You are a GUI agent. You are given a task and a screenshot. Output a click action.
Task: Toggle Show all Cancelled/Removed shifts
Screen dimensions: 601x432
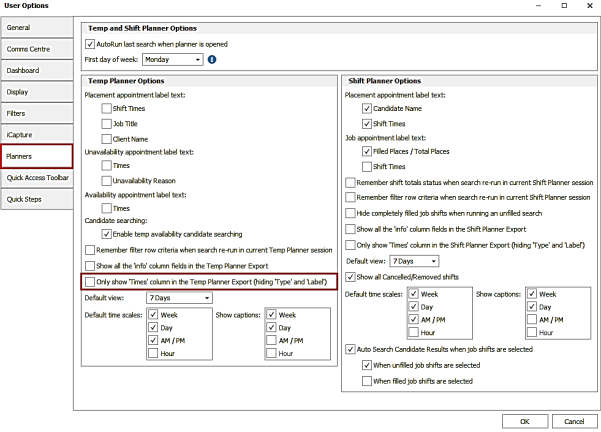[x=350, y=277]
